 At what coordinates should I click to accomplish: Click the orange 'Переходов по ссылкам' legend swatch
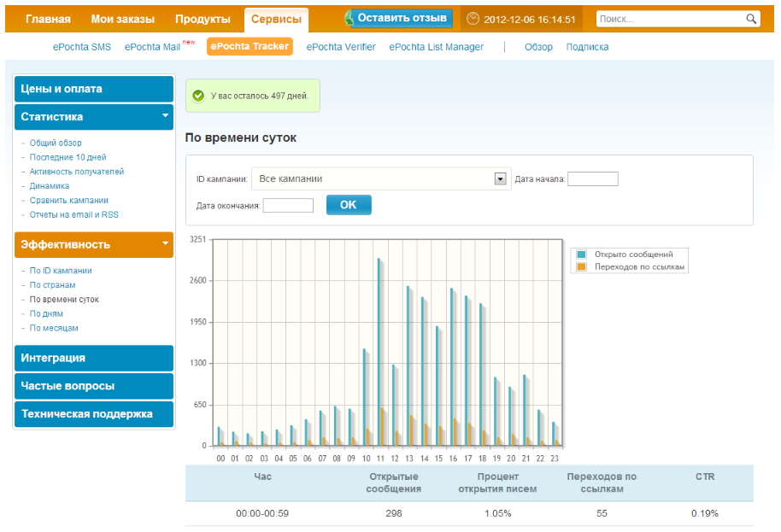coord(581,266)
